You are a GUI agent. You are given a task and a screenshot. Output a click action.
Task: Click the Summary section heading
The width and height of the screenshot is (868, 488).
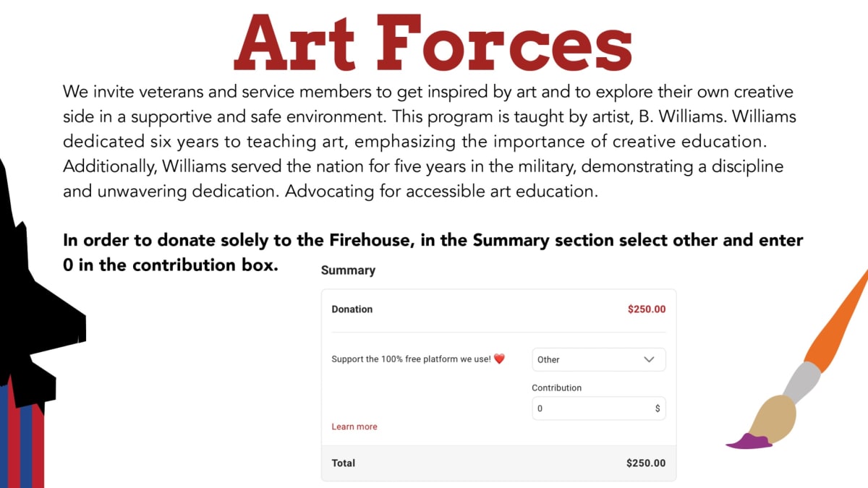(x=348, y=270)
